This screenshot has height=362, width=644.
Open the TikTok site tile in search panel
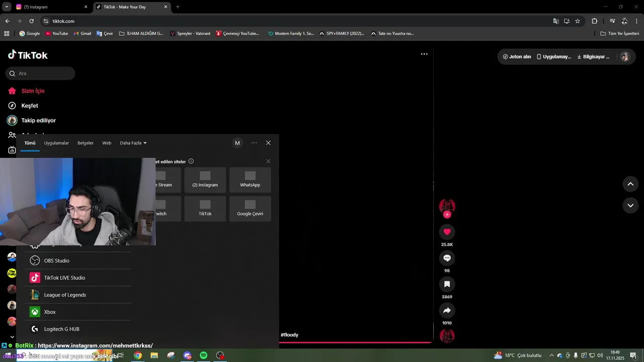click(x=205, y=209)
